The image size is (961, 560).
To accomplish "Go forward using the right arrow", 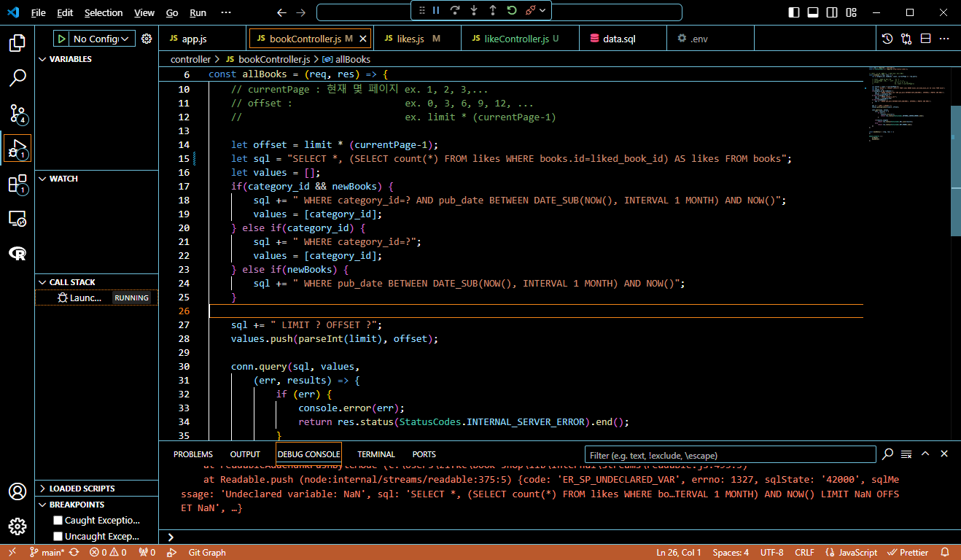I will pos(301,12).
